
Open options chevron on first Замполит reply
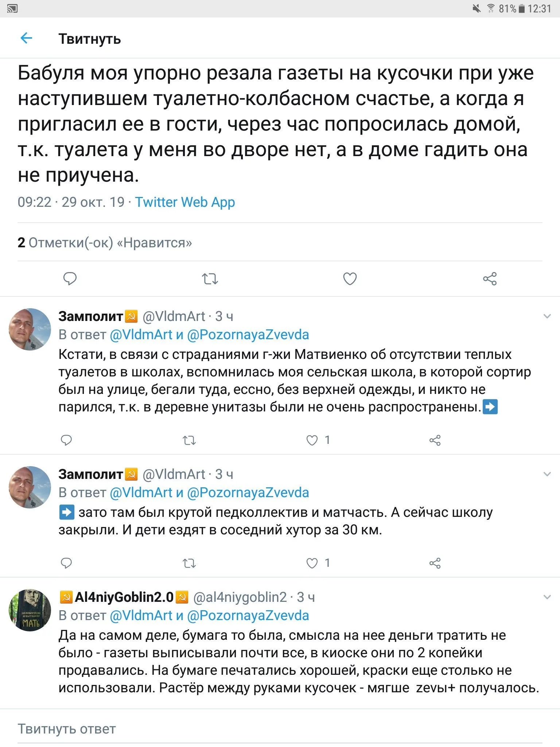pos(547,316)
